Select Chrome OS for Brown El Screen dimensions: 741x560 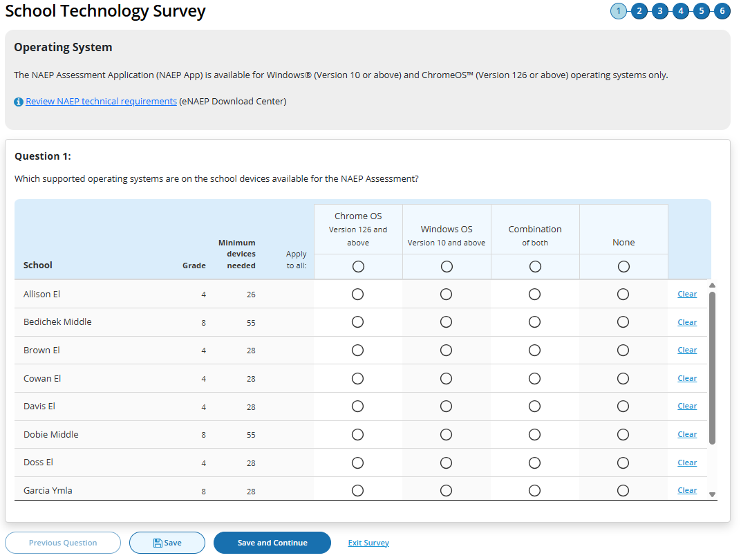tap(357, 351)
